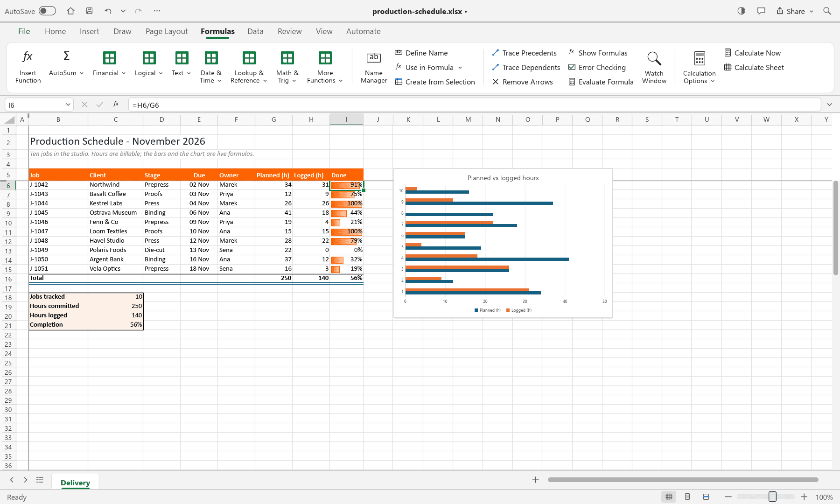Click Define Name
Image resolution: width=840 pixels, height=504 pixels.
pyautogui.click(x=421, y=53)
